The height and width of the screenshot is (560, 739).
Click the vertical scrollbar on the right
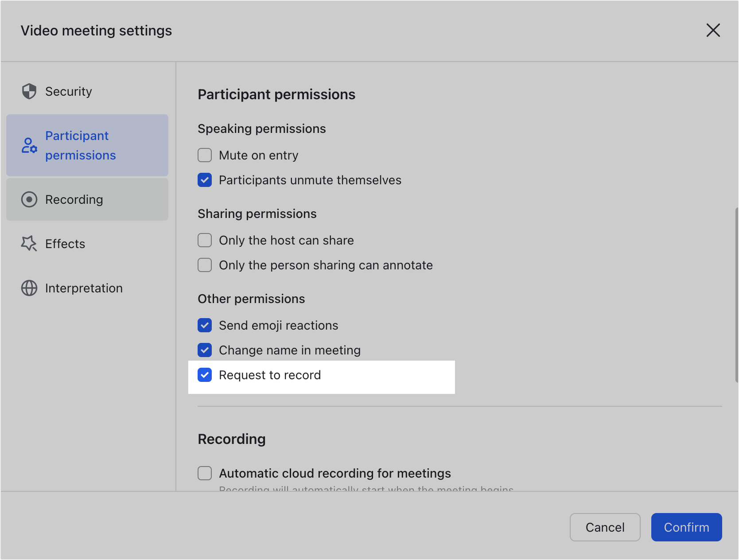tap(736, 295)
